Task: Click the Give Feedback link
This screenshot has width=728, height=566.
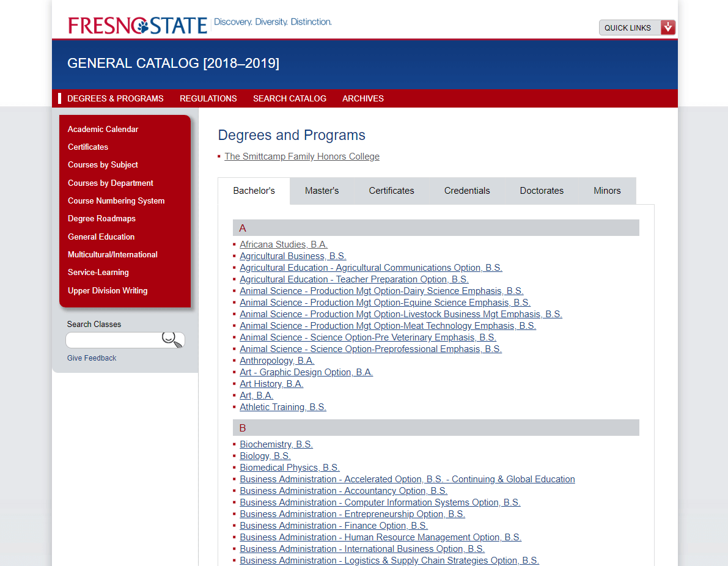Action: click(x=91, y=358)
